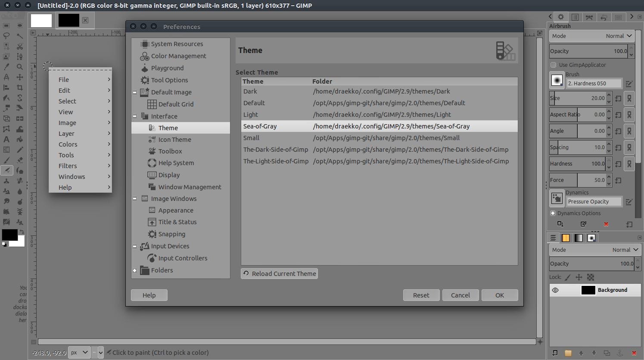
Task: Confirm Preferences with OK button
Action: point(500,295)
